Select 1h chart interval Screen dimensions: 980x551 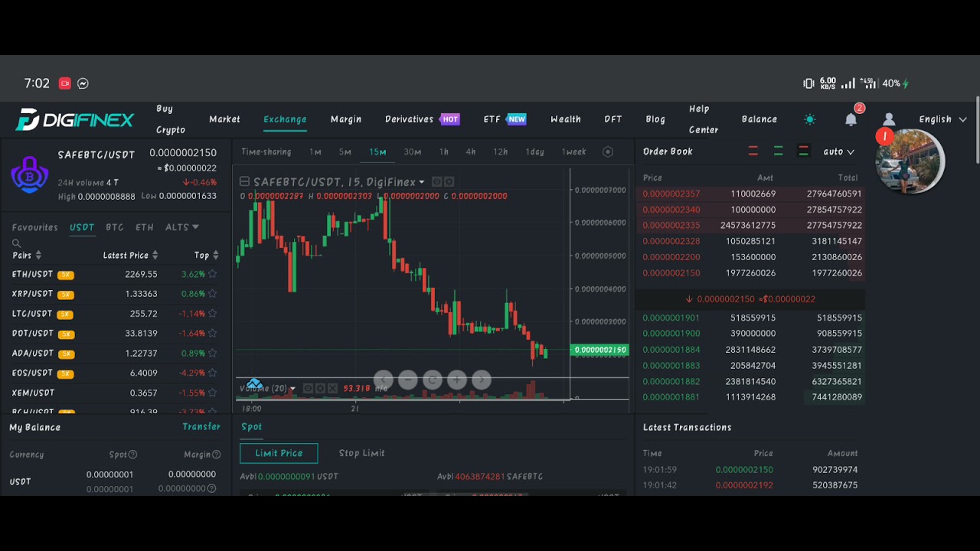(x=444, y=152)
